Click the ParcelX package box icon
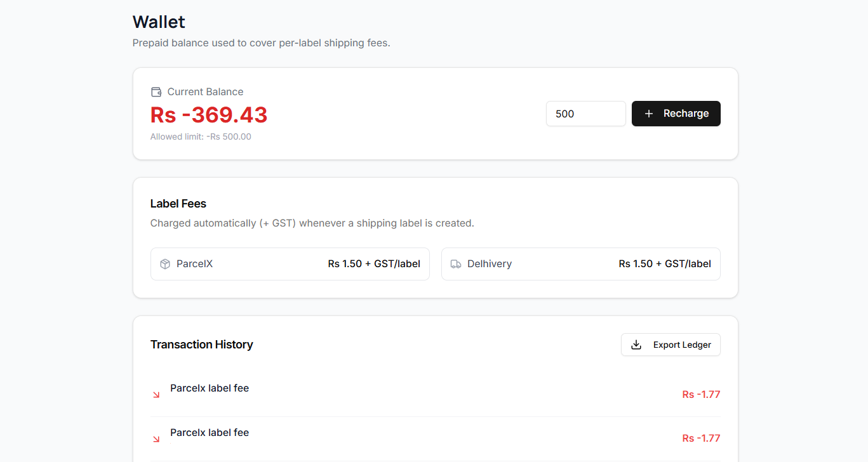This screenshot has height=462, width=868. coord(165,264)
